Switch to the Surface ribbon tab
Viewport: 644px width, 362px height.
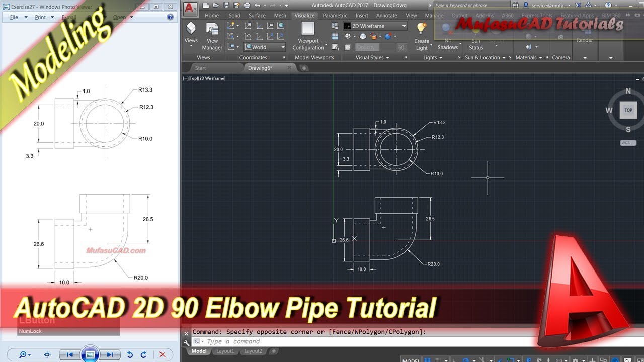[257, 16]
